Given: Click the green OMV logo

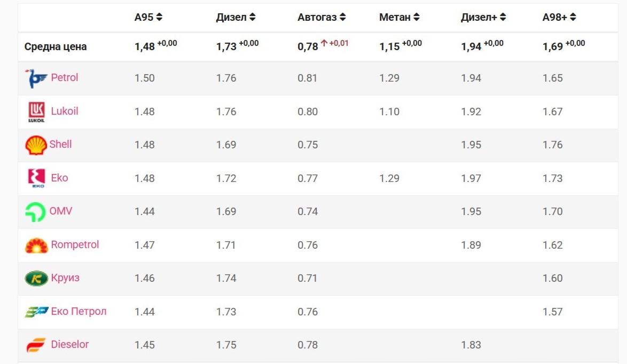Looking at the screenshot, I should [35, 212].
